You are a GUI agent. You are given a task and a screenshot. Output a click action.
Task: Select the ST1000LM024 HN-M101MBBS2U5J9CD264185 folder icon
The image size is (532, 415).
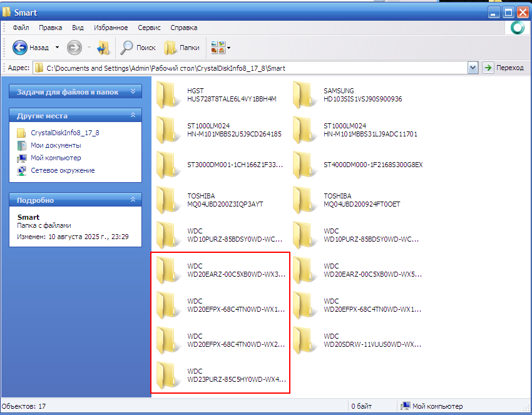[x=167, y=130]
